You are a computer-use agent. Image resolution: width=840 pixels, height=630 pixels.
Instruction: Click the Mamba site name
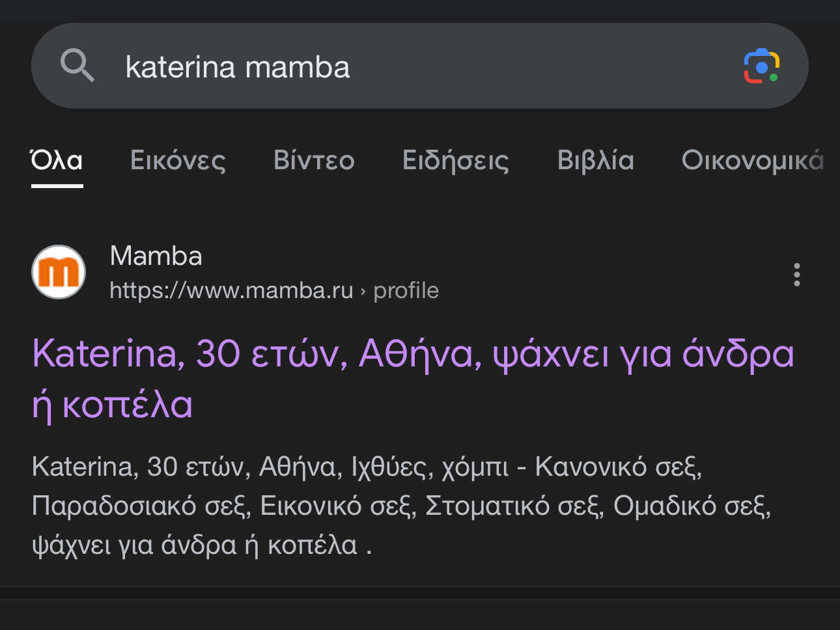coord(156,256)
